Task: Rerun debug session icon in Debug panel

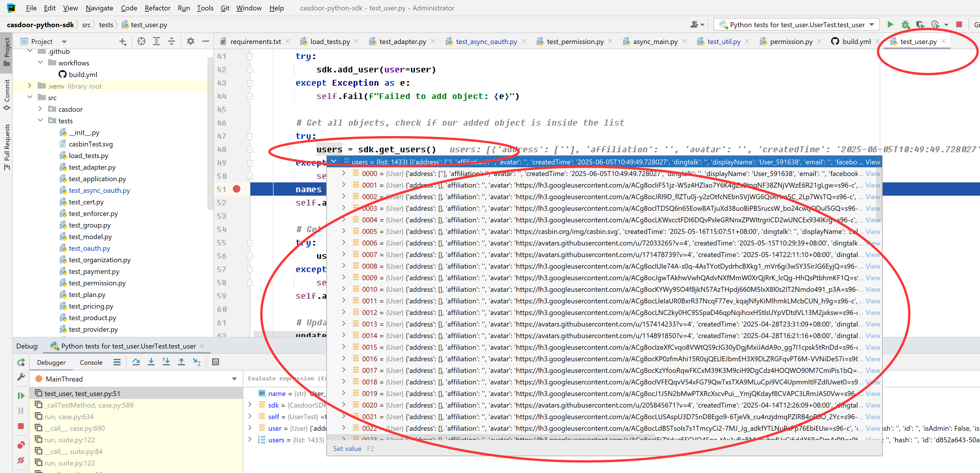Action: [x=21, y=362]
